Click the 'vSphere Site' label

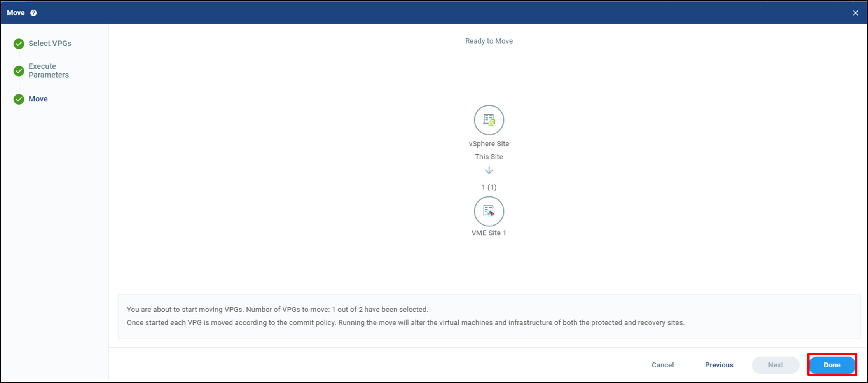489,143
